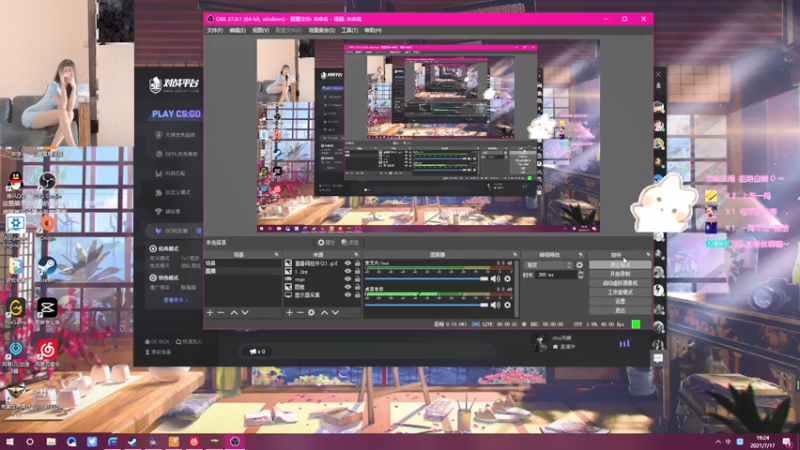
Task: Move scene up in Scenes panel
Action: point(234,312)
